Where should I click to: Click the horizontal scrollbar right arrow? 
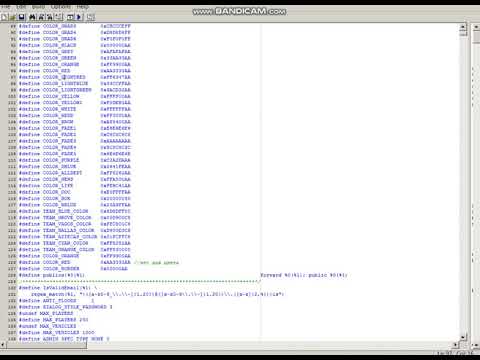(x=456, y=345)
